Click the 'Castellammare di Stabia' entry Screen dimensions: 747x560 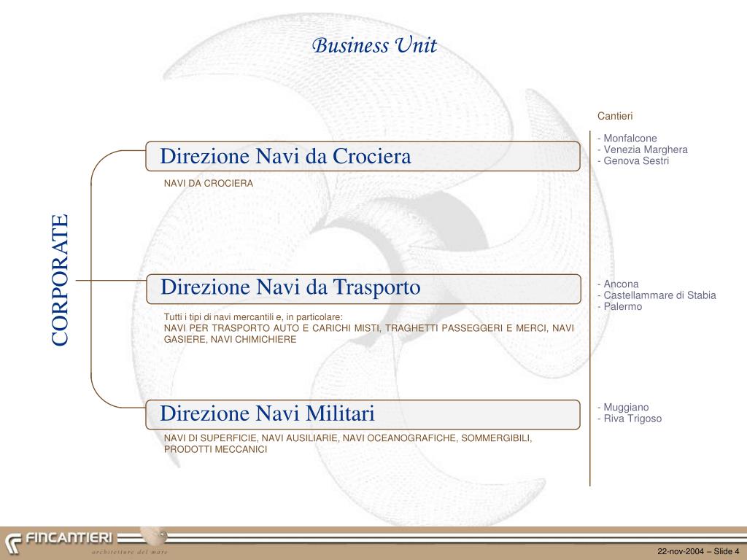657,295
